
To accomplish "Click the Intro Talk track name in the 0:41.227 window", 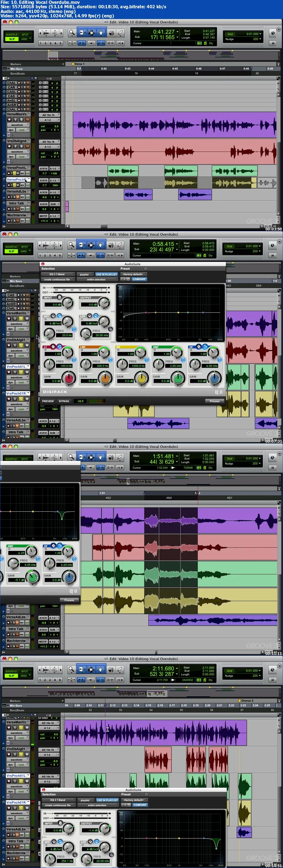I will (x=17, y=203).
